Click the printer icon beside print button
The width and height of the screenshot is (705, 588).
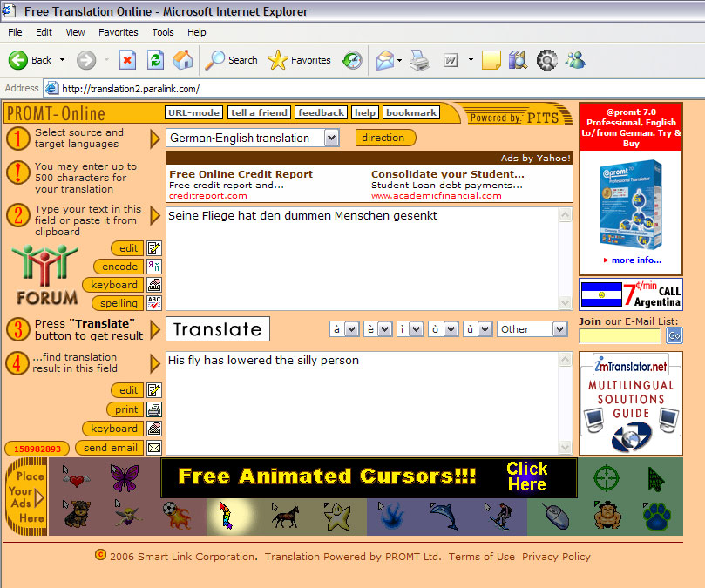(154, 409)
